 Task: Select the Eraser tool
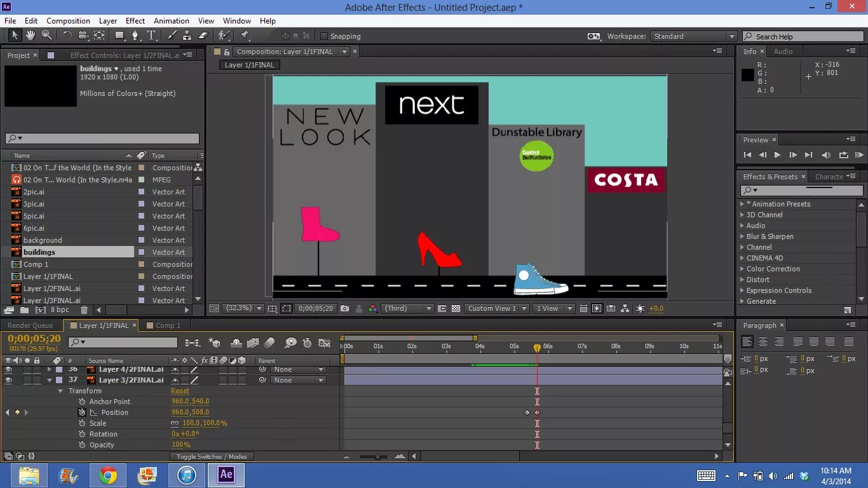pyautogui.click(x=203, y=36)
